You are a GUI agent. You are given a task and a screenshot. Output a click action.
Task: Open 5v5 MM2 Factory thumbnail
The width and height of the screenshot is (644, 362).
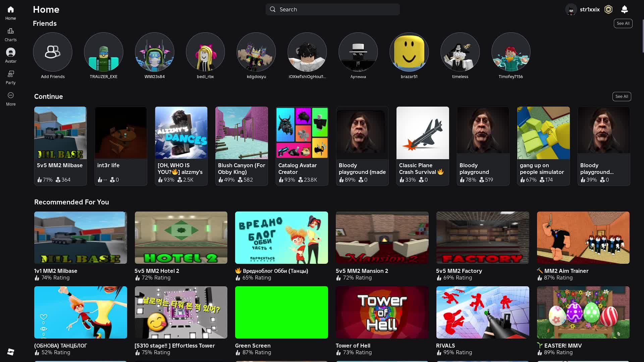pyautogui.click(x=483, y=238)
